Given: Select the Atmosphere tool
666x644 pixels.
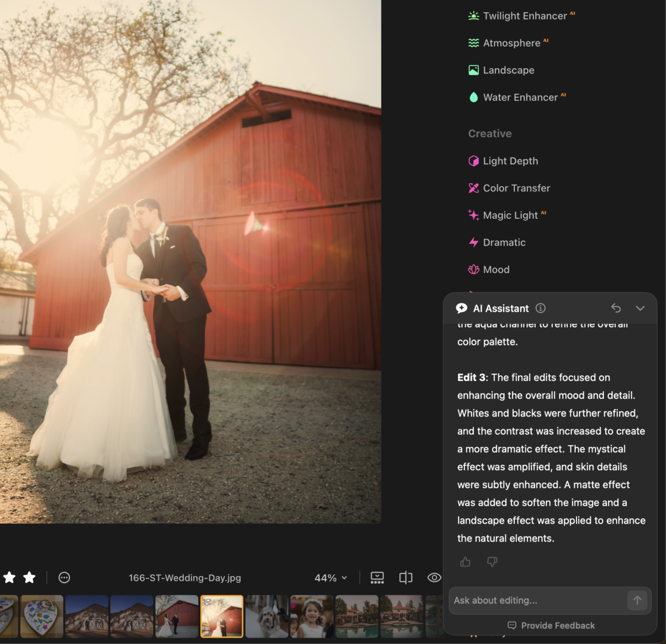Looking at the screenshot, I should pyautogui.click(x=511, y=43).
